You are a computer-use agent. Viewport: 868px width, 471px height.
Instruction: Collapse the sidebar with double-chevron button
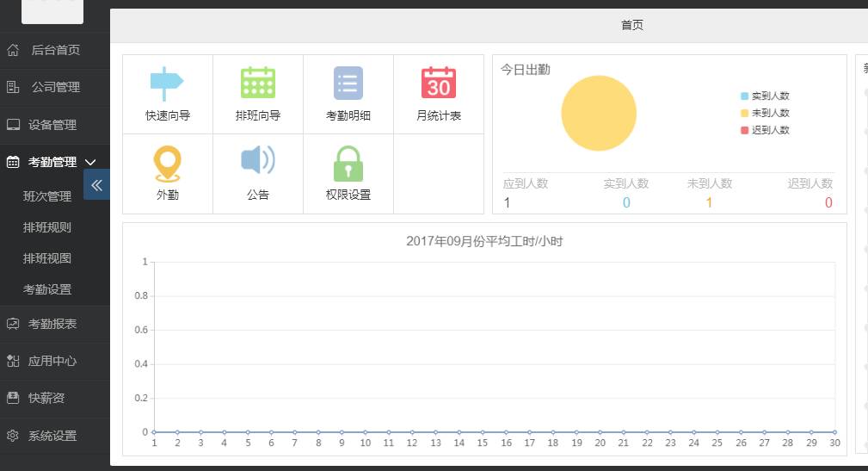[97, 184]
